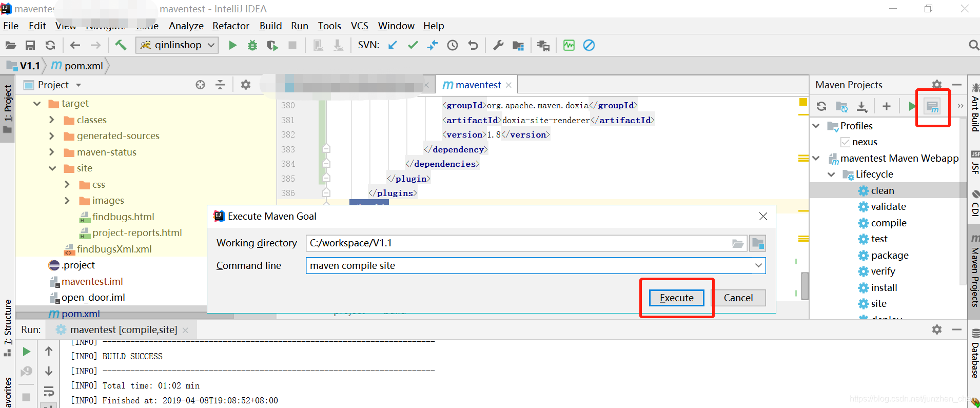Collapse the Profiles node in Maven Projects
This screenshot has width=980, height=408.
coord(816,126)
